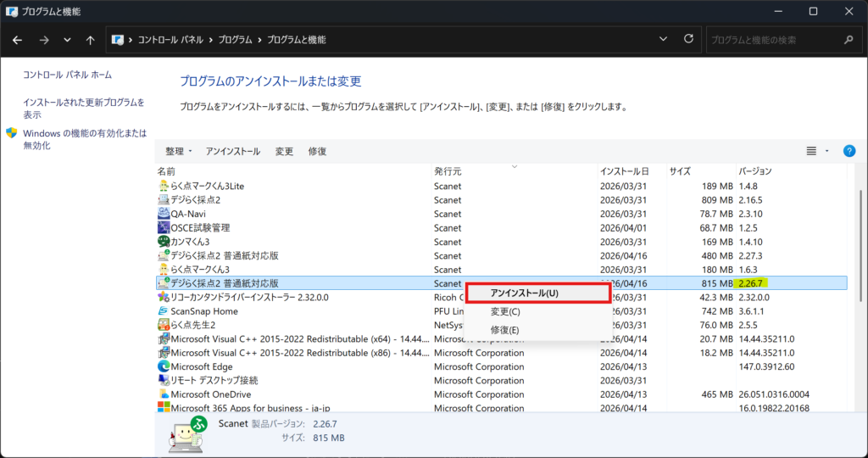Refresh the program list
The height and width of the screenshot is (458, 868).
tap(688, 39)
